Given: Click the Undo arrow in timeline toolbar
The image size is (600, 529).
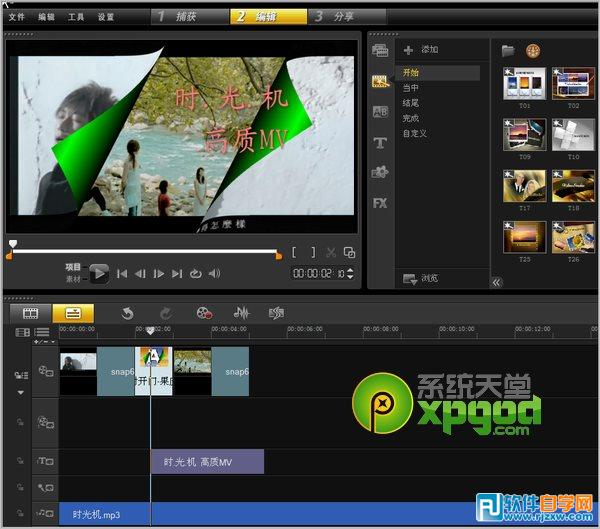Looking at the screenshot, I should pyautogui.click(x=127, y=313).
